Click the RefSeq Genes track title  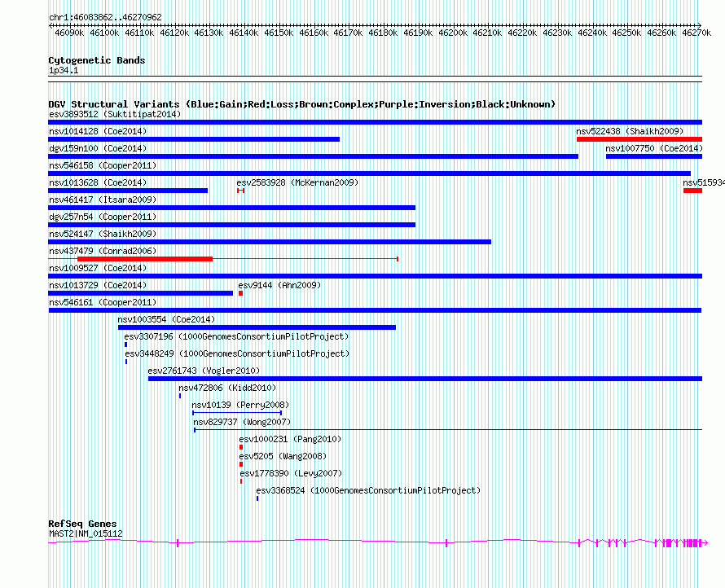(x=83, y=524)
